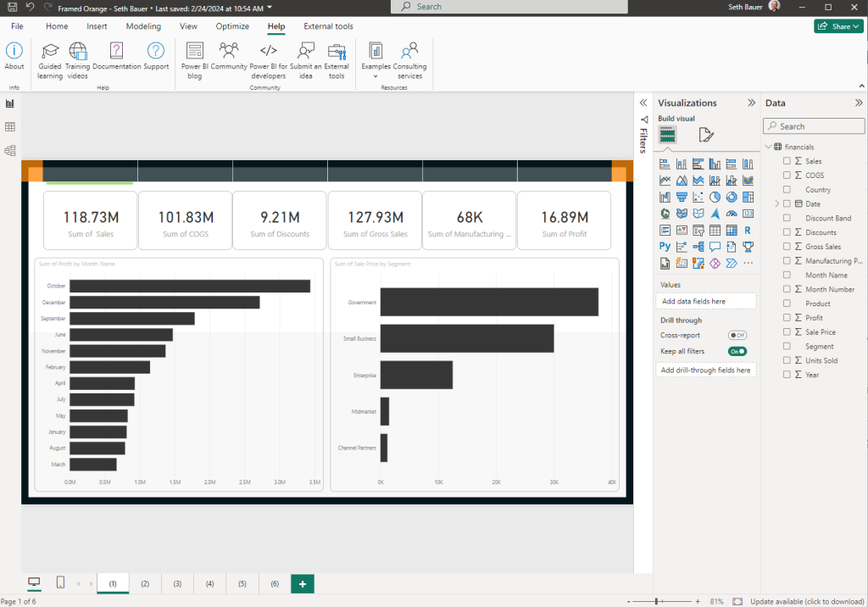Open Model view from left sidebar
The image size is (868, 607).
[10, 151]
